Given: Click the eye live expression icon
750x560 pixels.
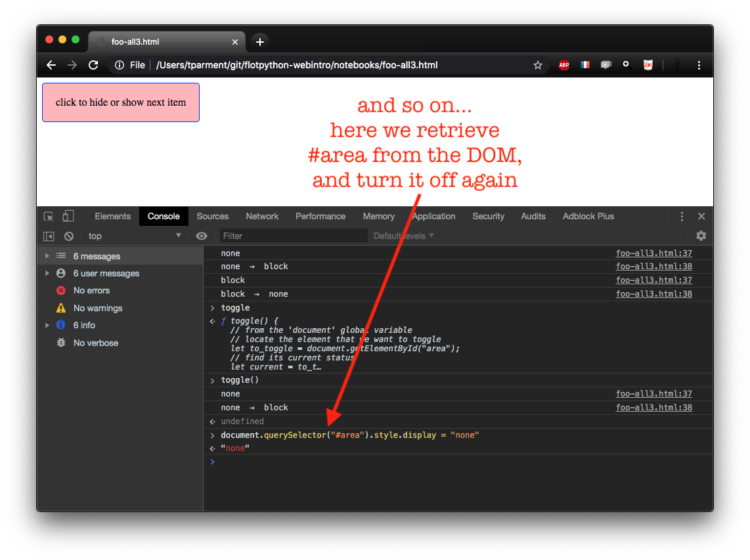Looking at the screenshot, I should 202,236.
